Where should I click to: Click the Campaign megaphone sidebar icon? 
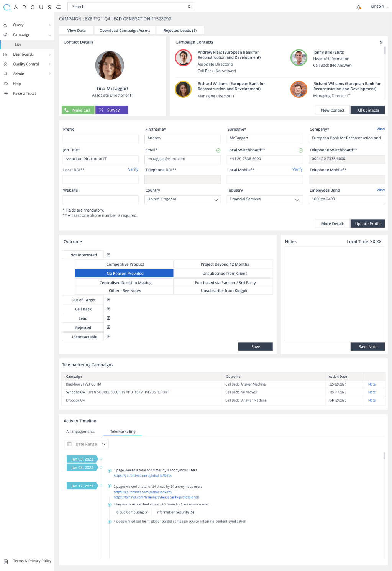pyautogui.click(x=5, y=35)
